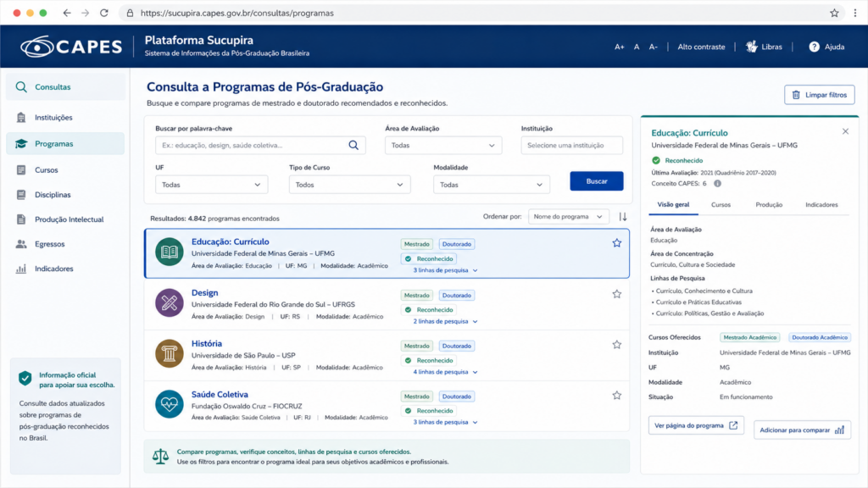Click Adicionar para comparar button
Screen dimensions: 868x488
point(802,430)
